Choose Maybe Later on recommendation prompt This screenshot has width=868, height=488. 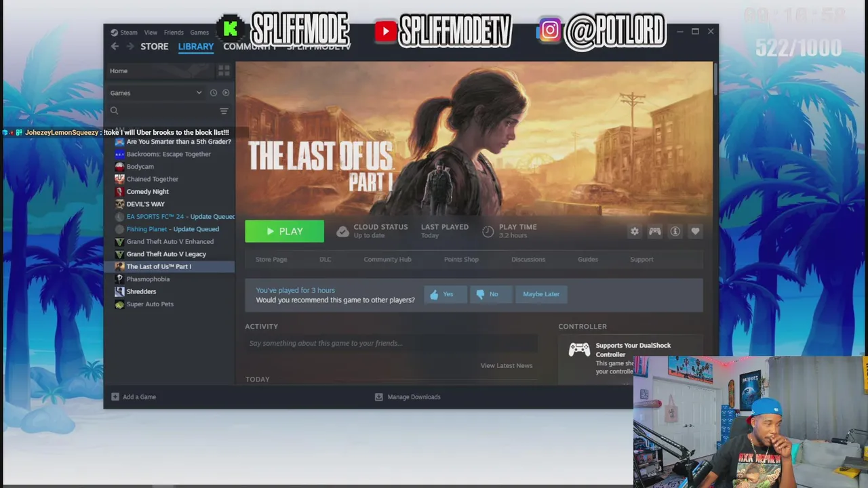click(x=541, y=294)
